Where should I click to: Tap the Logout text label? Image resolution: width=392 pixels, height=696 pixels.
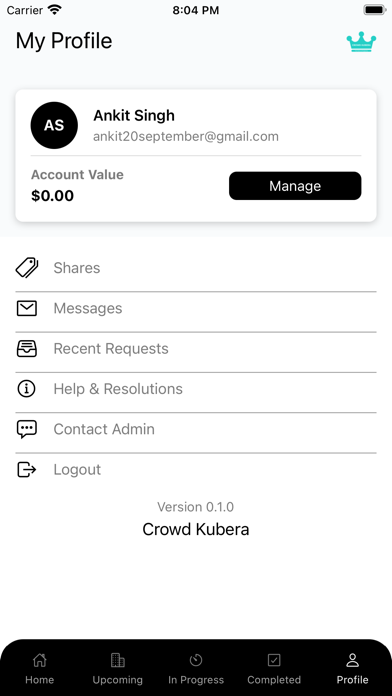point(77,470)
